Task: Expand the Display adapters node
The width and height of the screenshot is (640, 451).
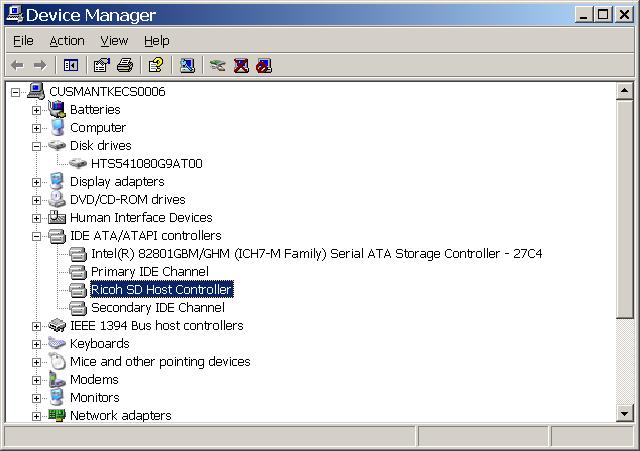Action: click(x=36, y=182)
